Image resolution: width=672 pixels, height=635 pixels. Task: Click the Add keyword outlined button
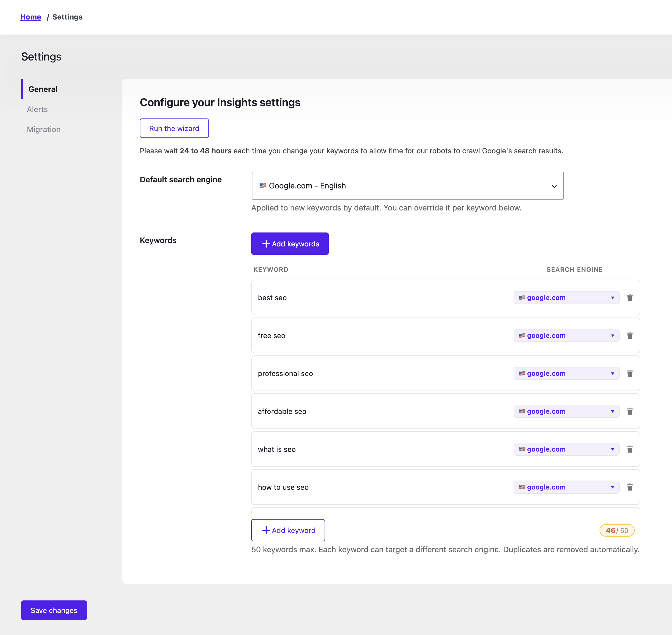pos(288,530)
